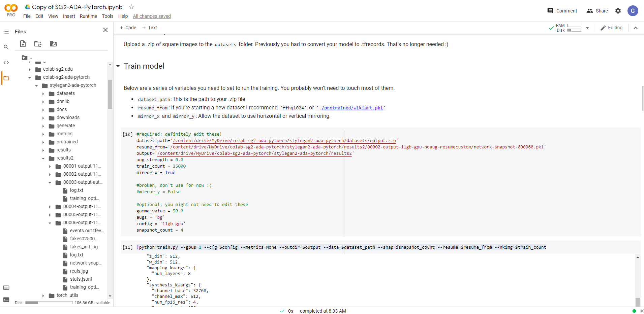Open the Comment panel
644x314 pixels.
(x=561, y=10)
